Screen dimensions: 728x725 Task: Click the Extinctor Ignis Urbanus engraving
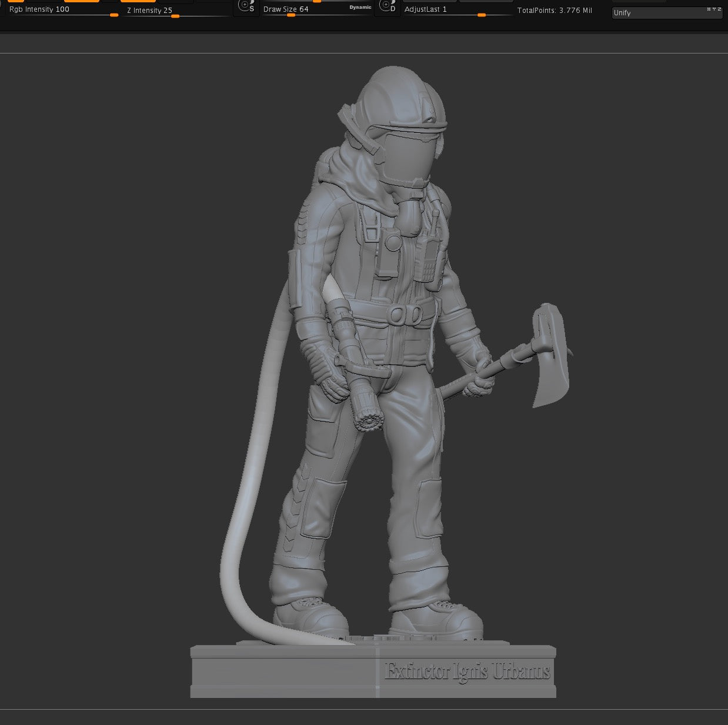[467, 671]
